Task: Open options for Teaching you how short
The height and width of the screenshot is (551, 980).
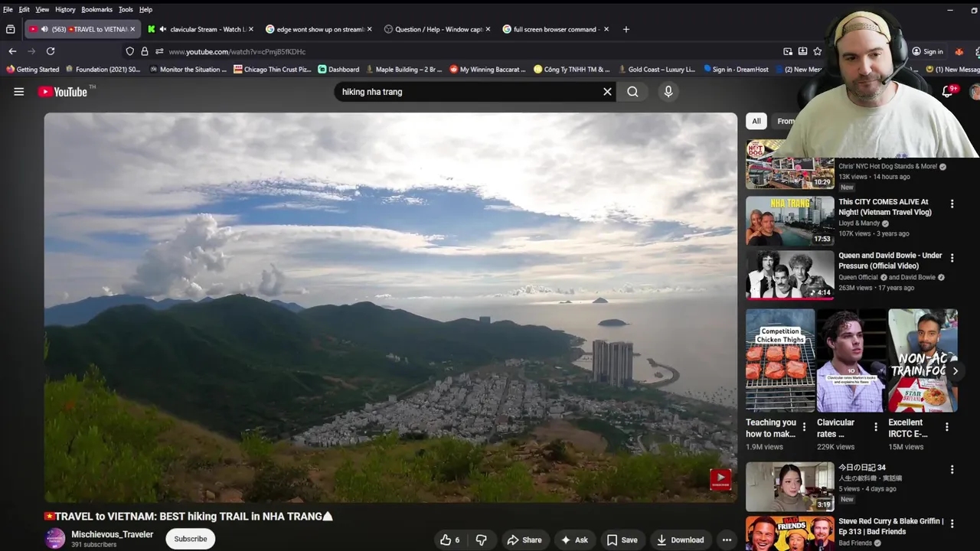Action: coord(804,427)
